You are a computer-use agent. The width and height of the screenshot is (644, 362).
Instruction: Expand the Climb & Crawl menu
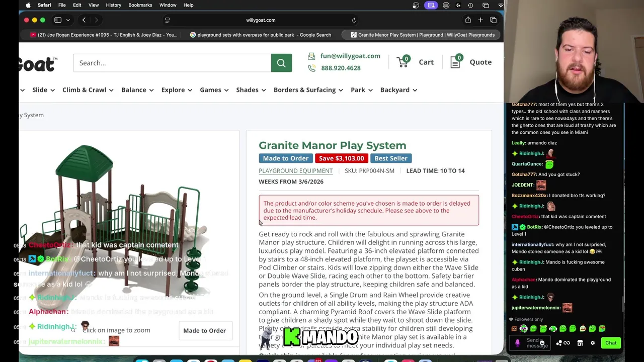pos(88,90)
